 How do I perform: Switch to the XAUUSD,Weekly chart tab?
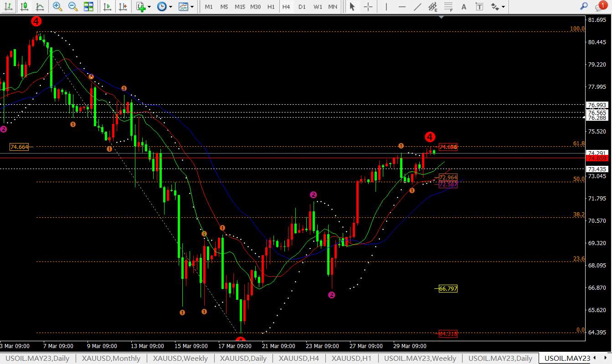[x=180, y=359]
